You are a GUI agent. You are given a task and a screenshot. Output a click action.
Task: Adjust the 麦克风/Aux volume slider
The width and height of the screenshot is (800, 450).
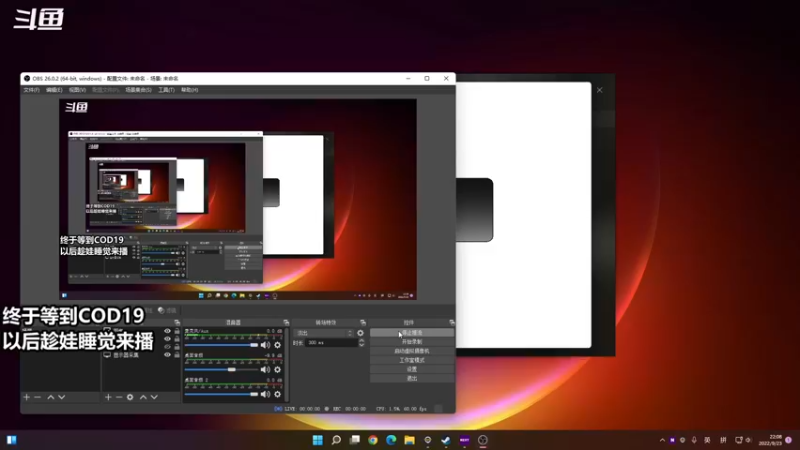tap(221, 345)
